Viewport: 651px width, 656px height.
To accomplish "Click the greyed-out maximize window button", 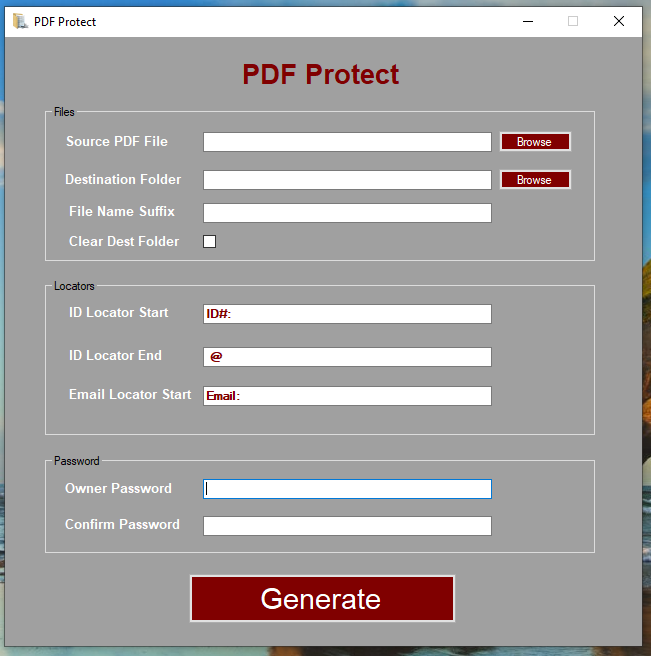I will tap(573, 21).
